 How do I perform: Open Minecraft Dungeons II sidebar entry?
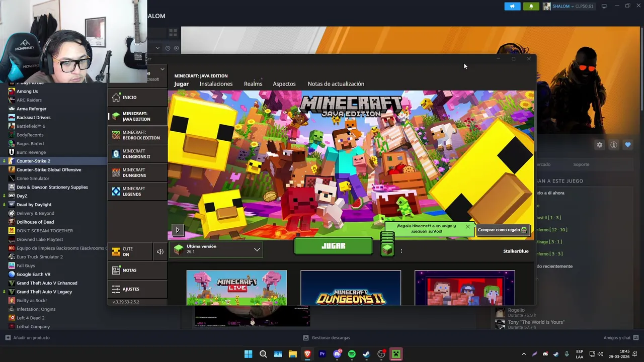pos(137,154)
